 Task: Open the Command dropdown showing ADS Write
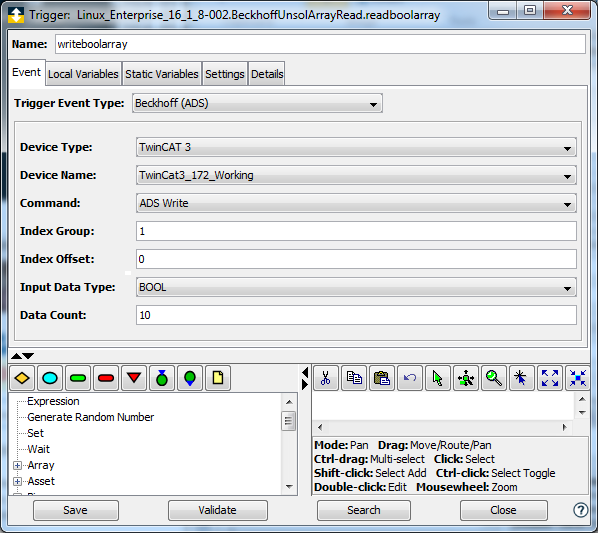(356, 203)
